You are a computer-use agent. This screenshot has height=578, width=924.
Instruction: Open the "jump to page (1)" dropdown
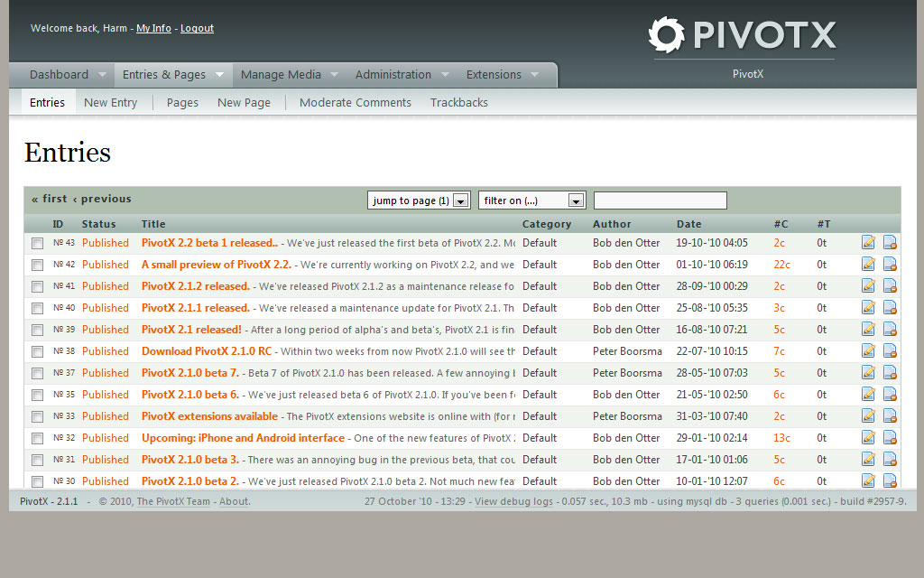tap(418, 200)
